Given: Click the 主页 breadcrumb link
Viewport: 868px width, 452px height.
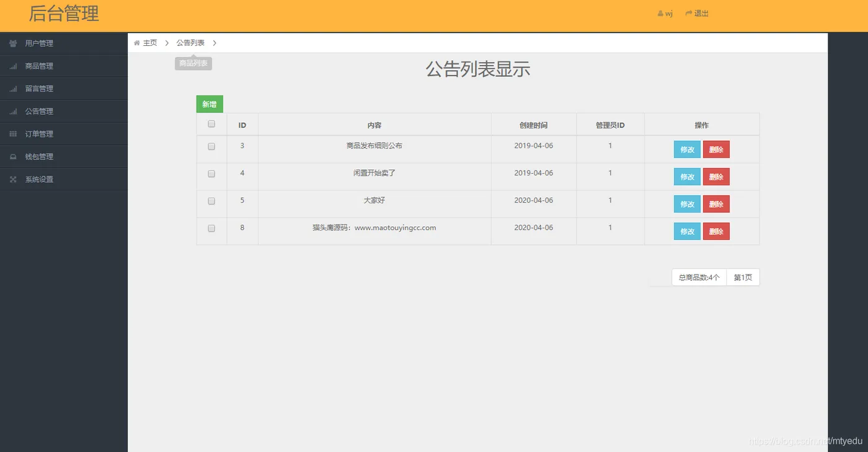Looking at the screenshot, I should [150, 43].
